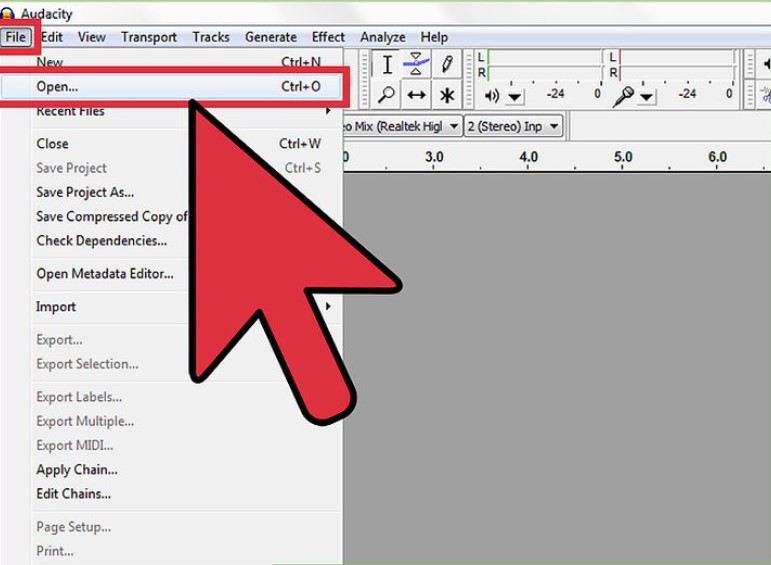Open the Help menu
The height and width of the screenshot is (565, 771).
tap(434, 37)
